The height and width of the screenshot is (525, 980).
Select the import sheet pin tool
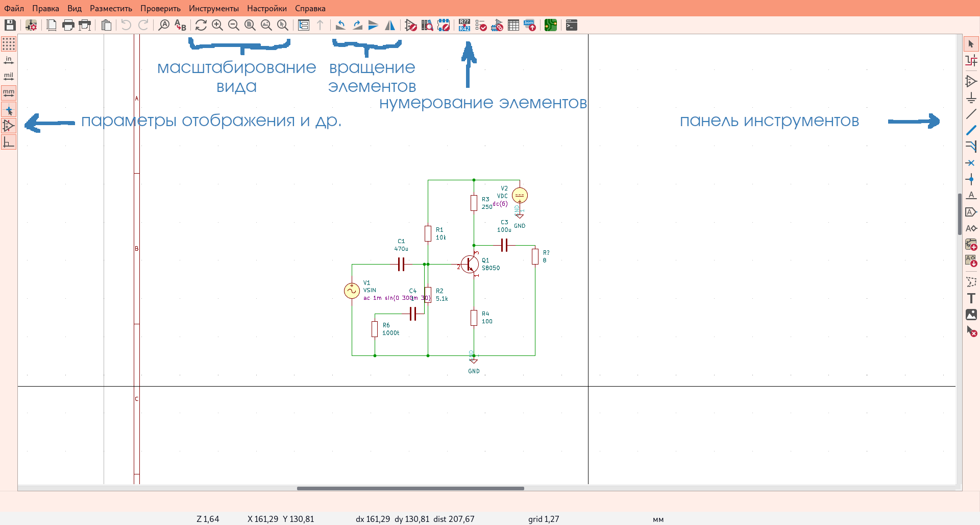[x=971, y=261]
